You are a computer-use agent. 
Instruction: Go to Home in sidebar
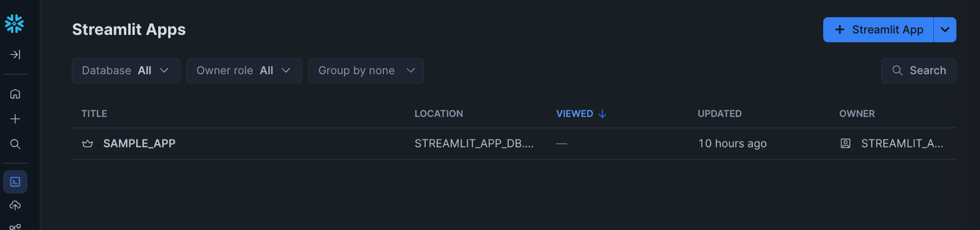pyautogui.click(x=15, y=94)
